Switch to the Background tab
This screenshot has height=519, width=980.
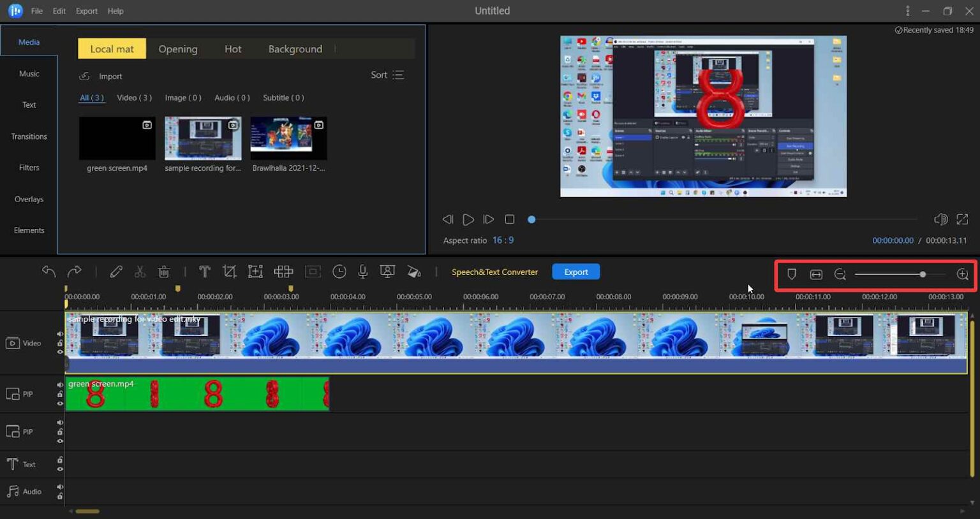295,49
